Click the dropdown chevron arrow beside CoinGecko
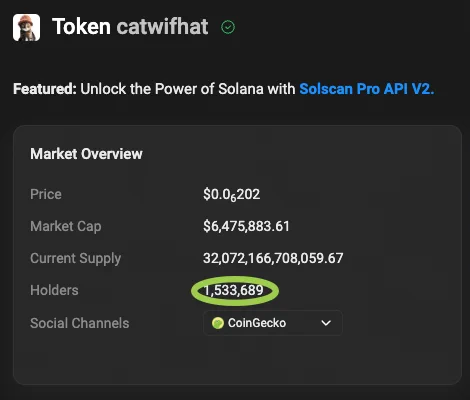 pos(326,323)
